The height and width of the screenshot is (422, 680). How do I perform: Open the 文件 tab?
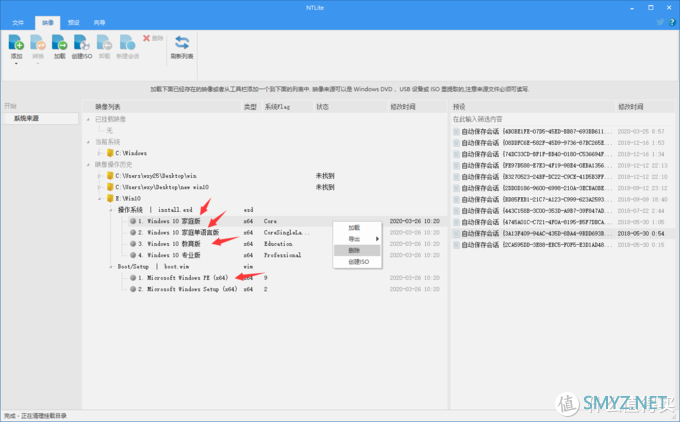pyautogui.click(x=18, y=23)
